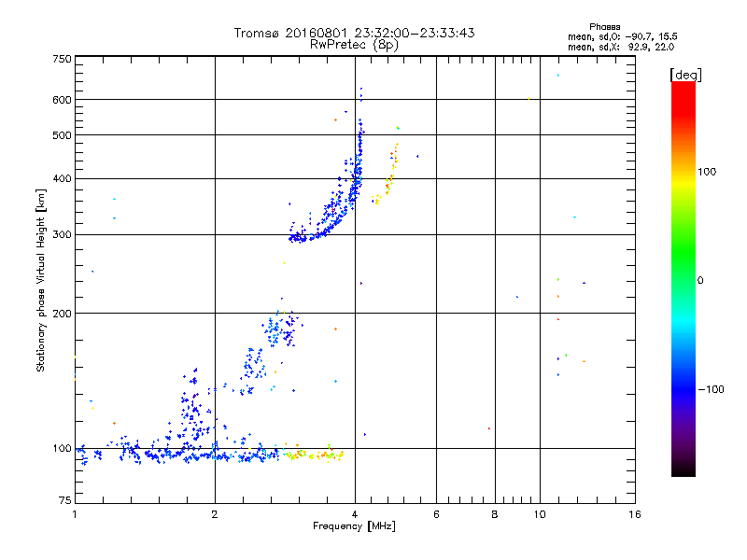Click the x-axis tick label "10"
The image size is (747, 560).
(540, 514)
